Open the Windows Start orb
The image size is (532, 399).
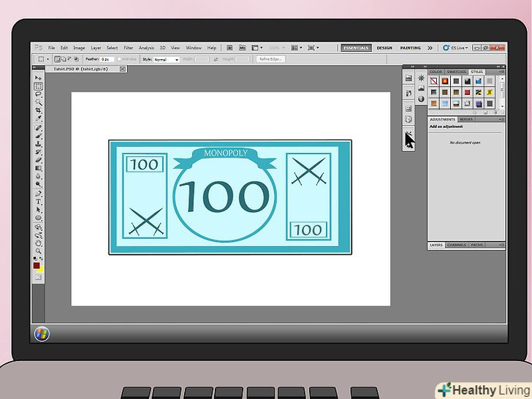[x=42, y=334]
